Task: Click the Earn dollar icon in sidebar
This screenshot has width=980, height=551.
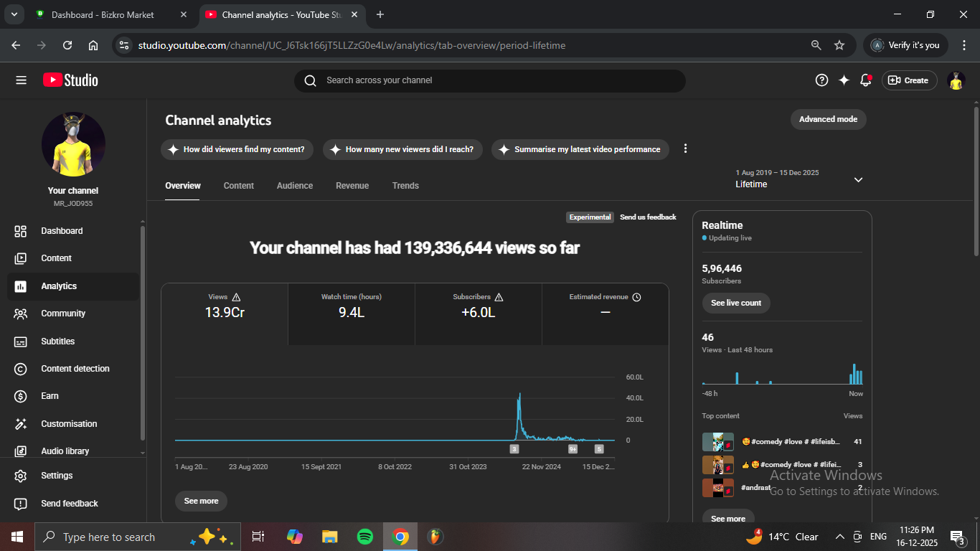Action: click(x=21, y=396)
